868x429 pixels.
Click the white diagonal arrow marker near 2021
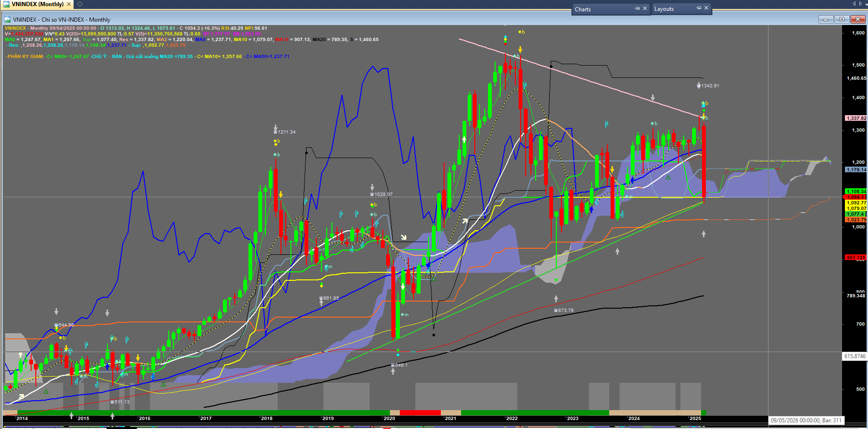coord(465,221)
